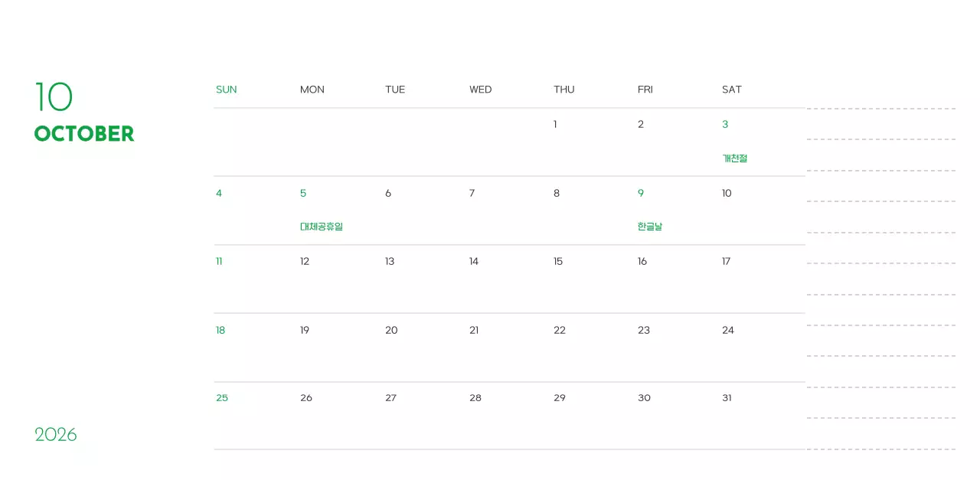Choose October 15 on the calendar

click(558, 262)
